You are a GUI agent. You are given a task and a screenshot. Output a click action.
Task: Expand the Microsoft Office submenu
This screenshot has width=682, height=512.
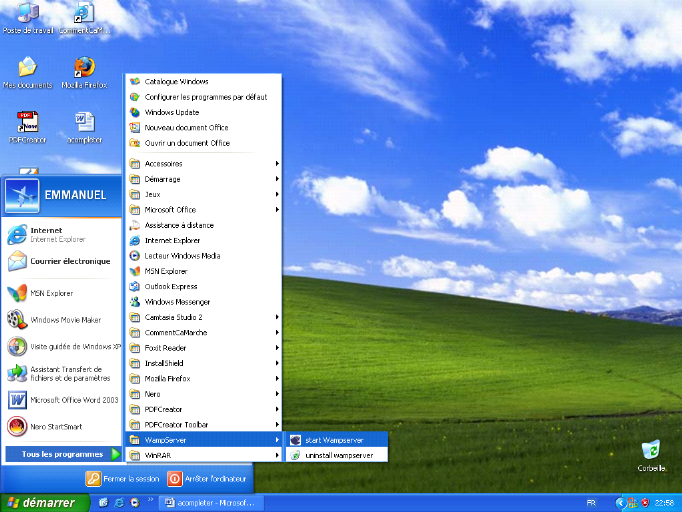[x=200, y=210]
